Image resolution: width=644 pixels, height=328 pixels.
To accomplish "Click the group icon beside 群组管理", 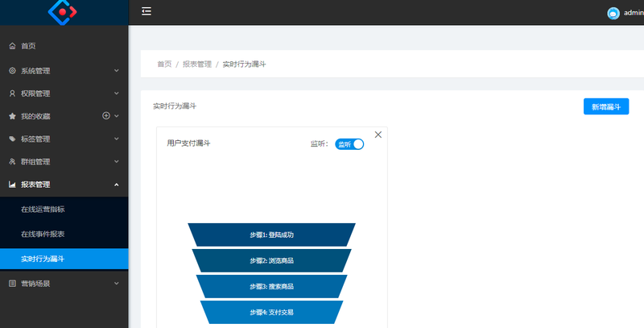I will (12, 161).
